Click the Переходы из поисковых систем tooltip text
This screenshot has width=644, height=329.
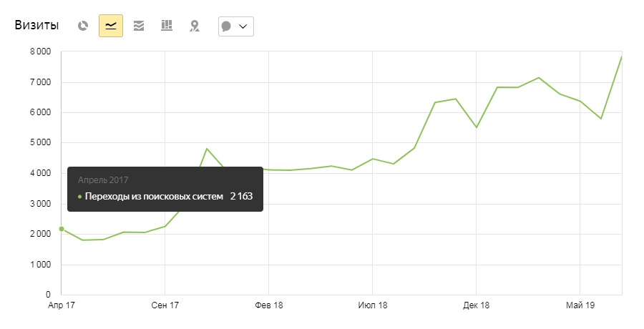[x=155, y=196]
